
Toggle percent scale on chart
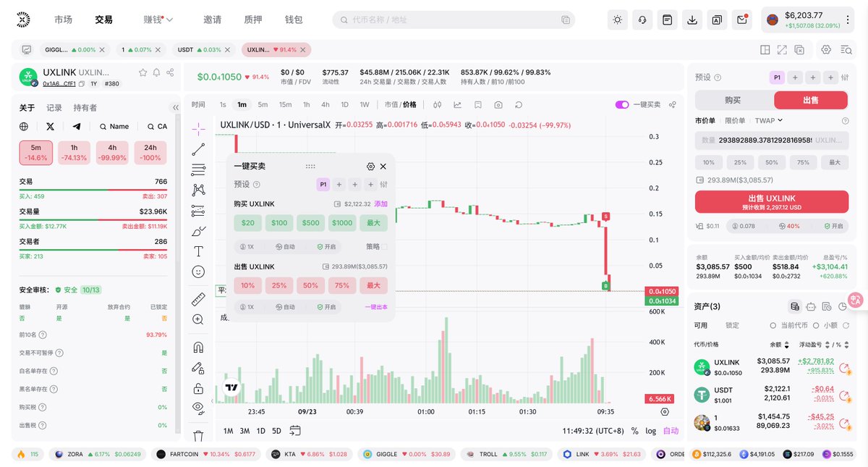click(x=634, y=431)
